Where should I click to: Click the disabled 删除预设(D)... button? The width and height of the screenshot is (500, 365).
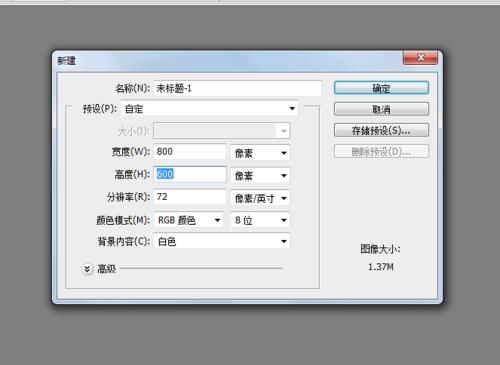pyautogui.click(x=381, y=151)
